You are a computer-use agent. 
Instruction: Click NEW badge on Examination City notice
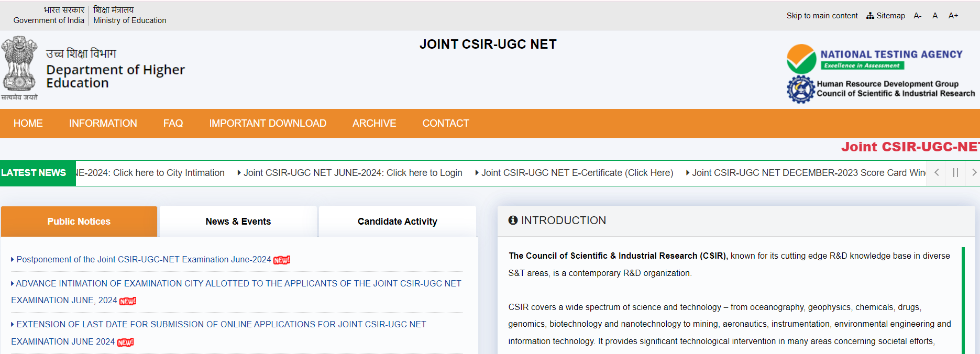click(x=128, y=301)
